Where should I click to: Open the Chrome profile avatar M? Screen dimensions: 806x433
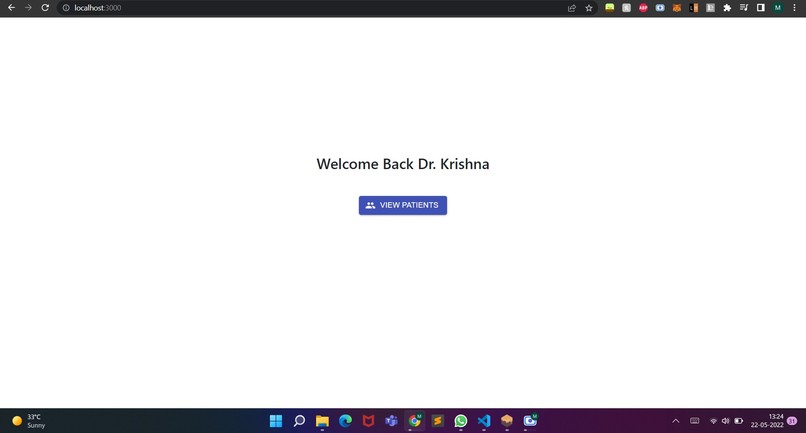coord(778,8)
